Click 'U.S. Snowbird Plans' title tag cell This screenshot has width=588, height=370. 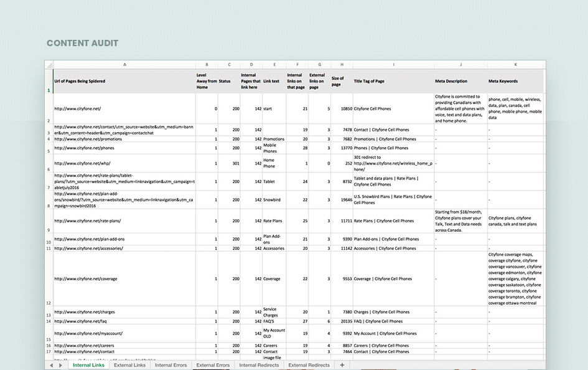point(393,200)
